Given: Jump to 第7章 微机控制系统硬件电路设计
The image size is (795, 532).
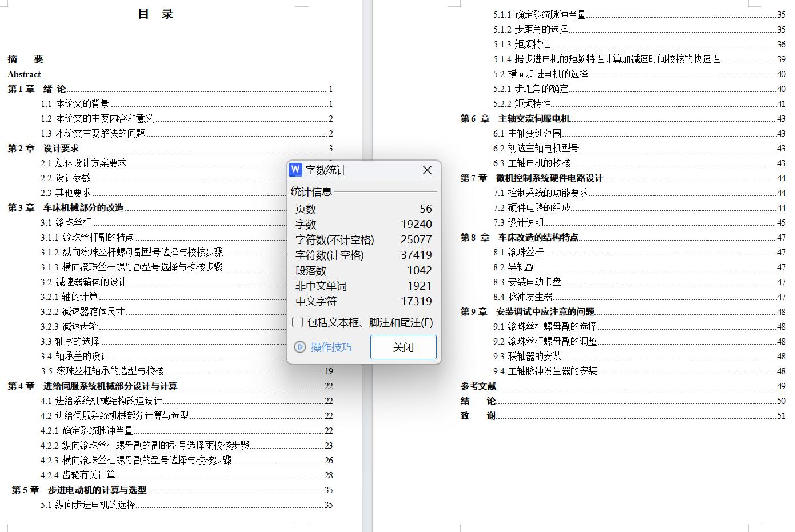Looking at the screenshot, I should (623, 178).
